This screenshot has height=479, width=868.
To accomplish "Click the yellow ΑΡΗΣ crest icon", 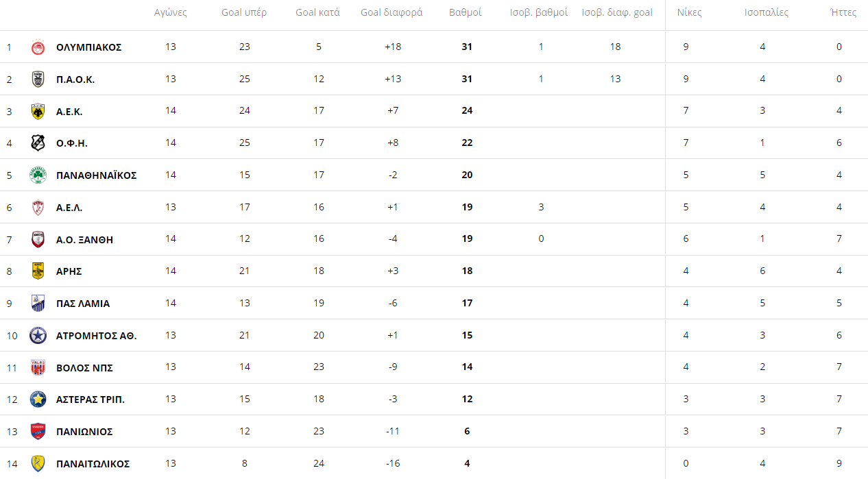I will pos(38,271).
